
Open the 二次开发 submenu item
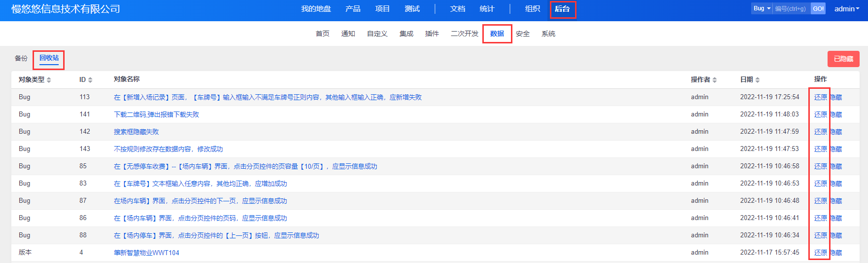464,34
